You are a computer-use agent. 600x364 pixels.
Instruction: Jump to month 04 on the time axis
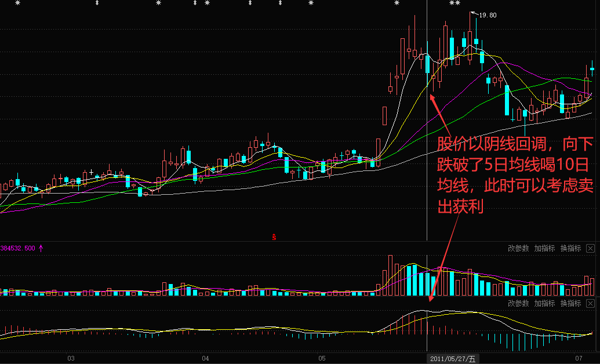click(205, 358)
